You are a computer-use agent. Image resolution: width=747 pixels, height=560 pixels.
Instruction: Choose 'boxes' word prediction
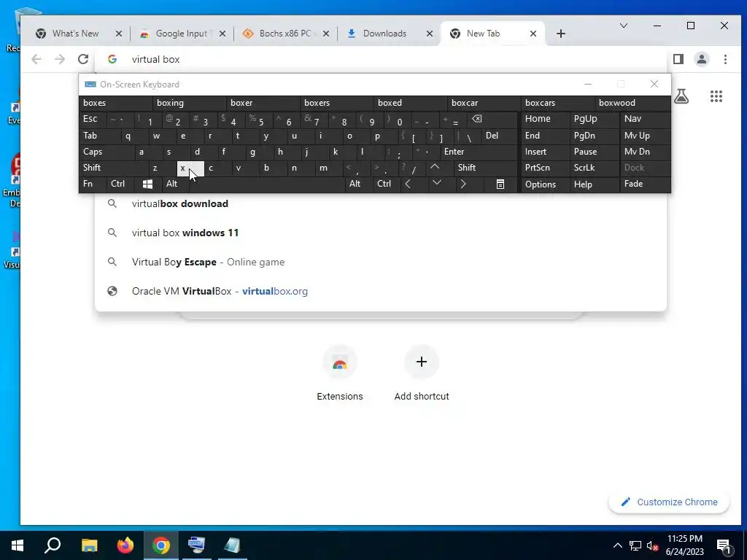116,103
